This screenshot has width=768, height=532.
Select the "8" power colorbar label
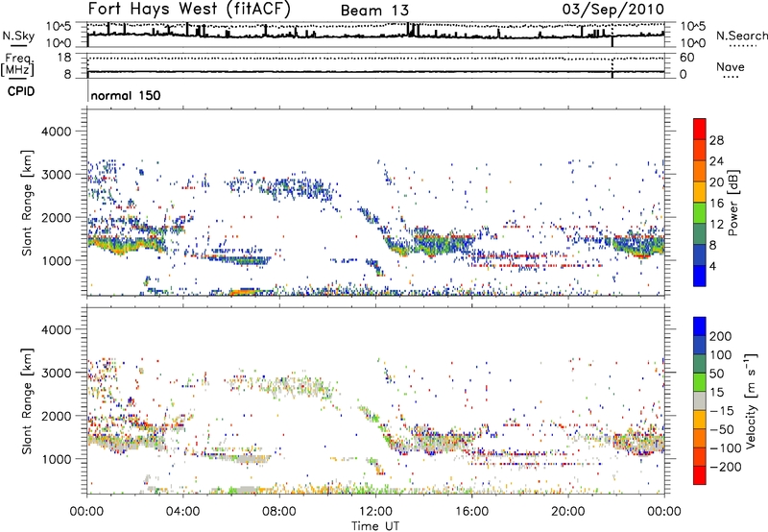[x=713, y=246]
